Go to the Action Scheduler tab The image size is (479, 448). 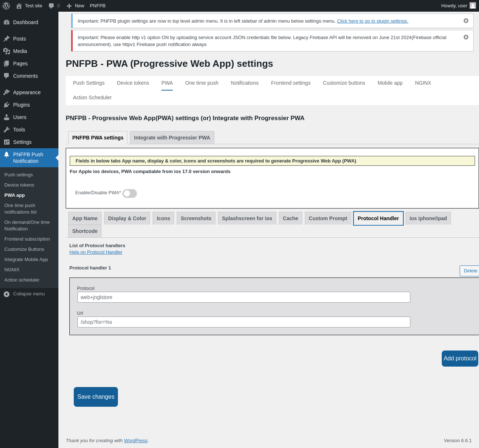coord(92,97)
